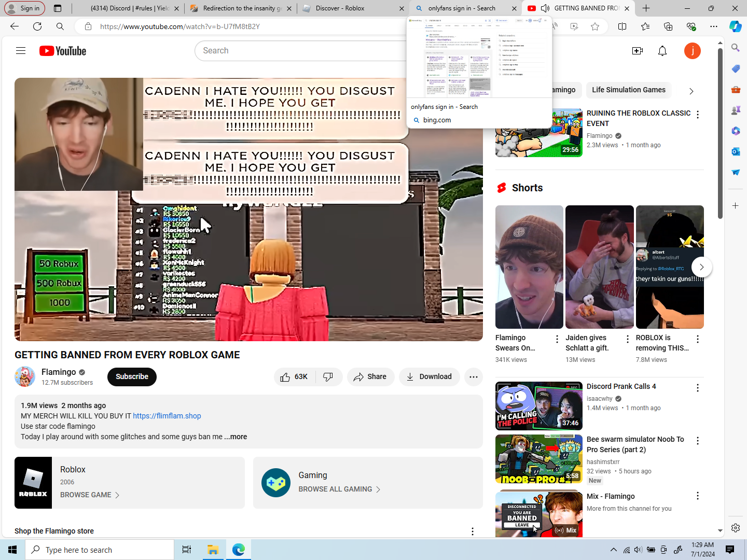Open the YouTube Create video icon
The height and width of the screenshot is (560, 747).
[x=638, y=51]
